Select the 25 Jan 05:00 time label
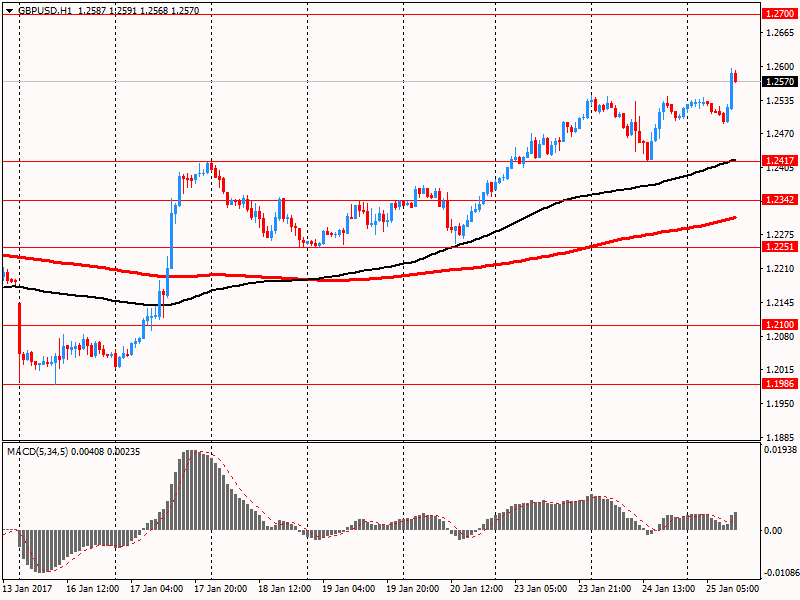This screenshot has width=800, height=600. [x=733, y=588]
